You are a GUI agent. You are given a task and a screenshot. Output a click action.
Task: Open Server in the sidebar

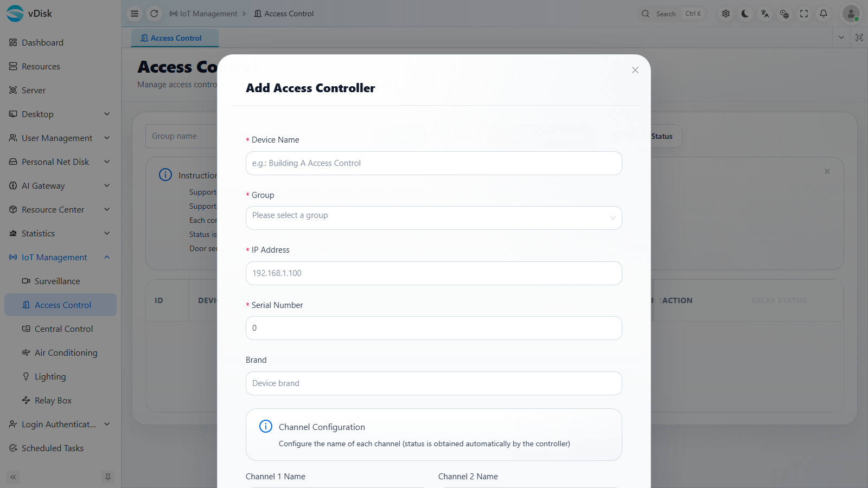[x=60, y=90]
